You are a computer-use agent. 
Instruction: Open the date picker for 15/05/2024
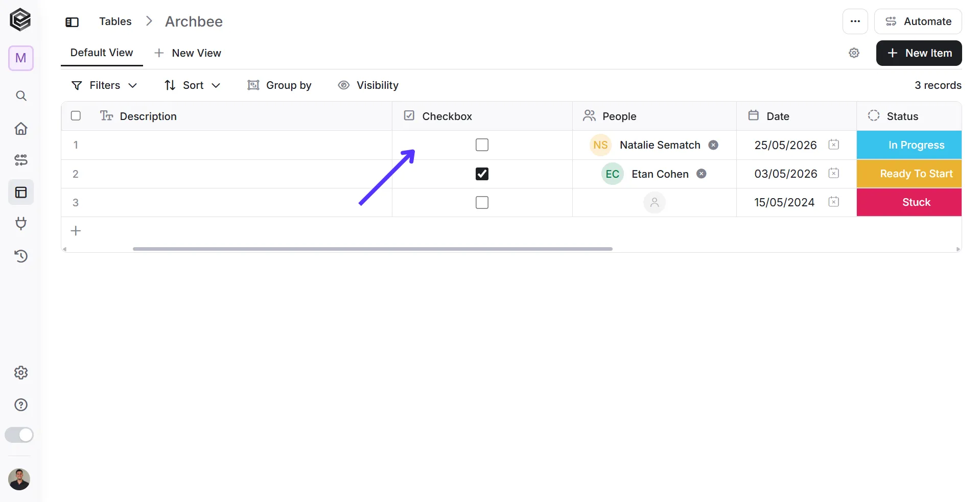point(834,202)
